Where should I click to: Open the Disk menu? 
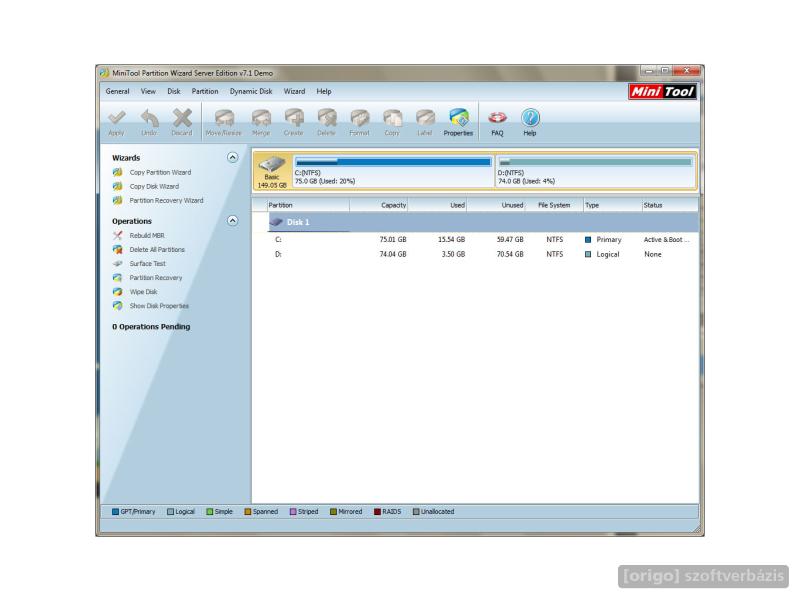point(174,91)
